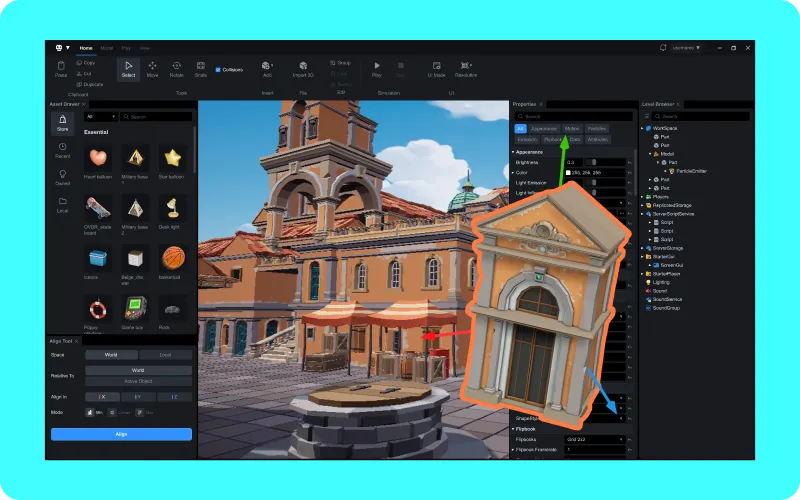The width and height of the screenshot is (800, 500).
Task: Click the Level Browser filter icon
Action: (x=646, y=116)
